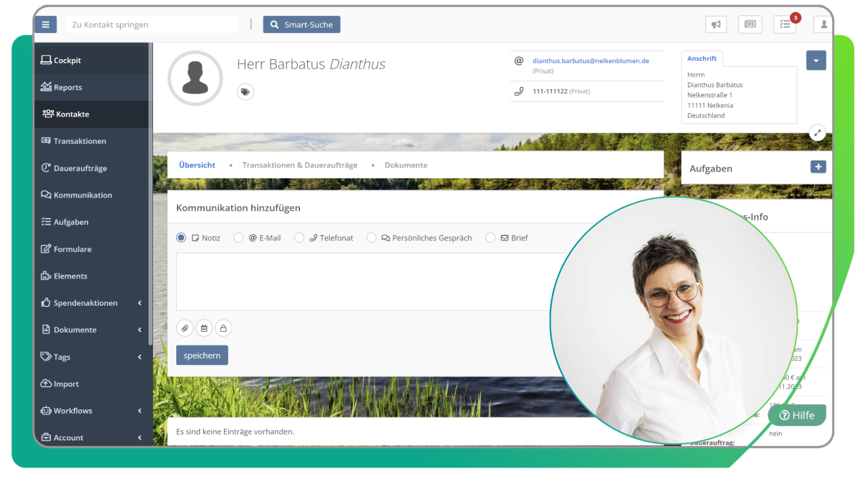The width and height of the screenshot is (868, 488).
Task: Select the E-Mail communication type
Action: 239,237
